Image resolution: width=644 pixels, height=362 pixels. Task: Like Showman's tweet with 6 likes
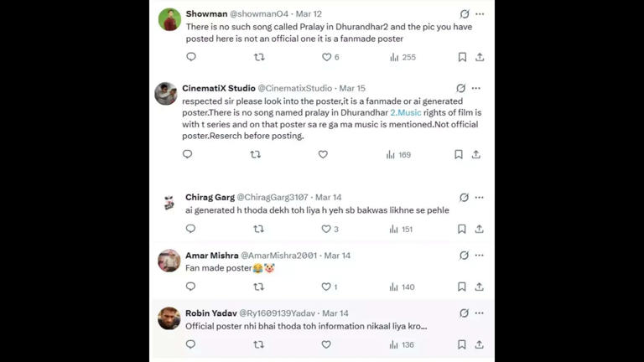pyautogui.click(x=327, y=57)
